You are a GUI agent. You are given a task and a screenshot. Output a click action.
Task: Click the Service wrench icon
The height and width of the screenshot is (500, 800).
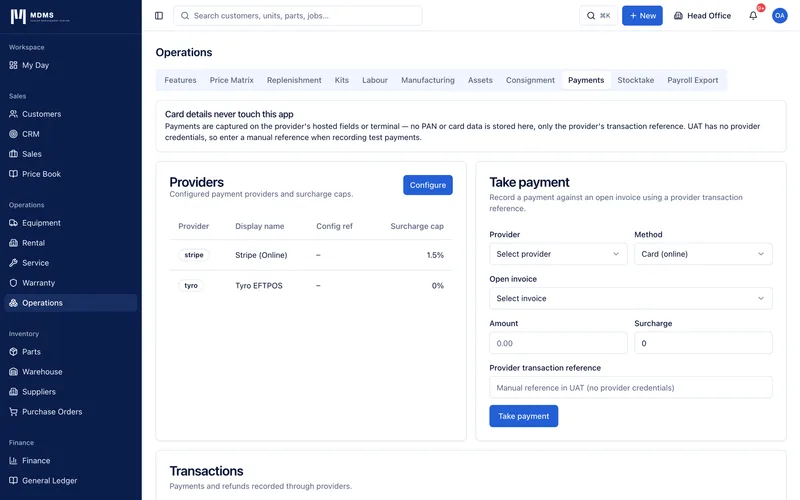point(13,263)
